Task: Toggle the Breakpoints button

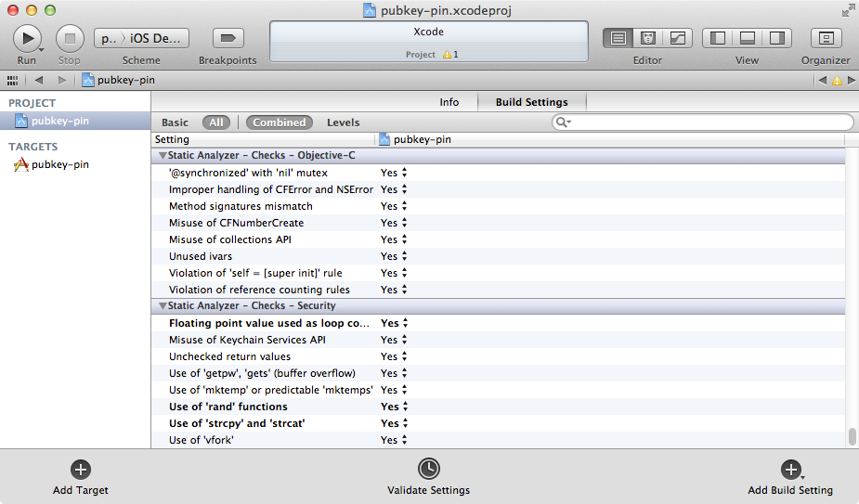Action: 228,38
